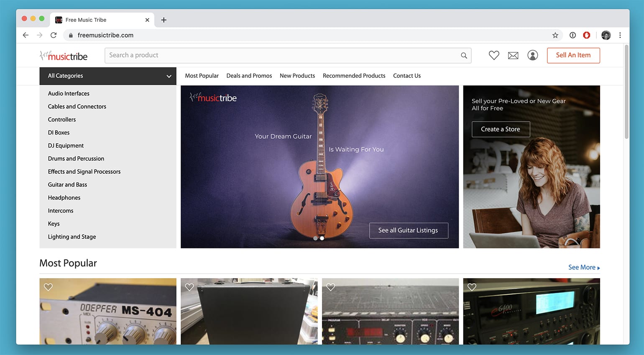This screenshot has height=355, width=644.
Task: Bookmark page with the star icon
Action: 555,35
